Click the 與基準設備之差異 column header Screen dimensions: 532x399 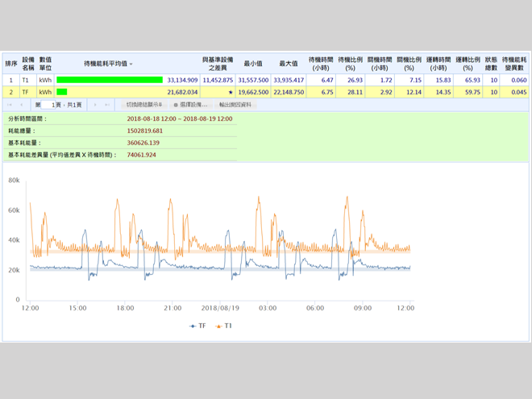(218, 64)
